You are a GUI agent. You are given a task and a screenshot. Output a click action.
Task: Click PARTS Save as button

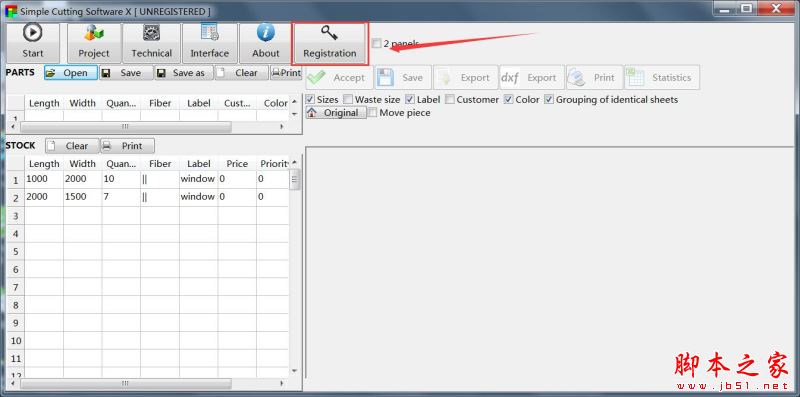184,73
